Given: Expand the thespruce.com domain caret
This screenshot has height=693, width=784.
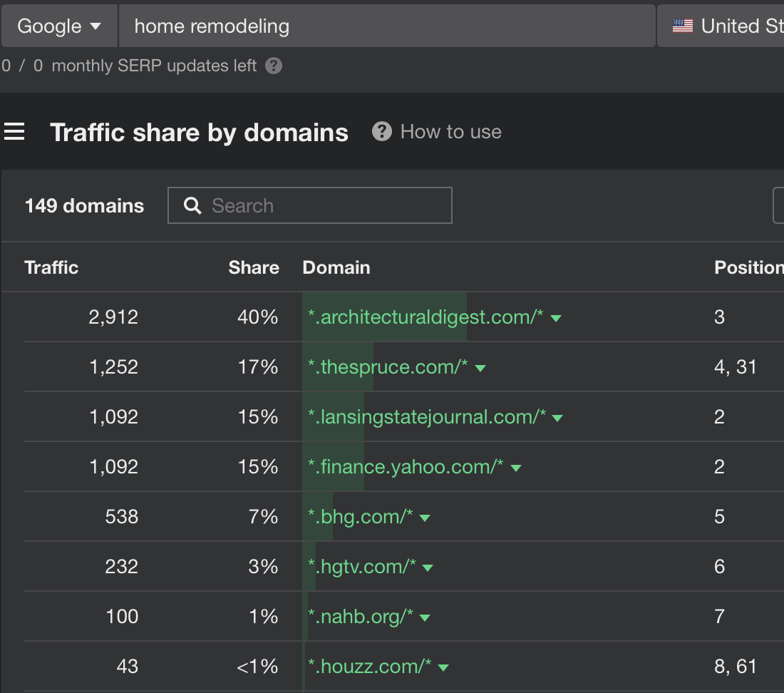Looking at the screenshot, I should coord(480,368).
